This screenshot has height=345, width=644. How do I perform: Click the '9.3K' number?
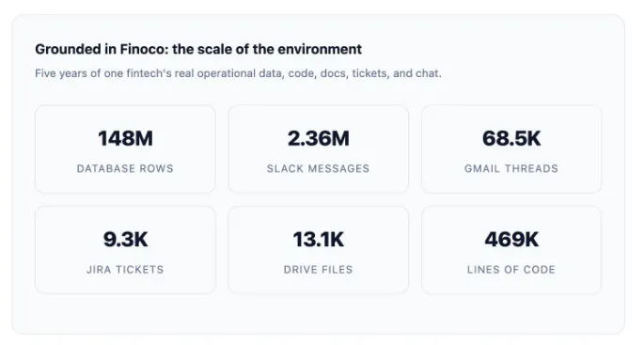pyautogui.click(x=125, y=240)
